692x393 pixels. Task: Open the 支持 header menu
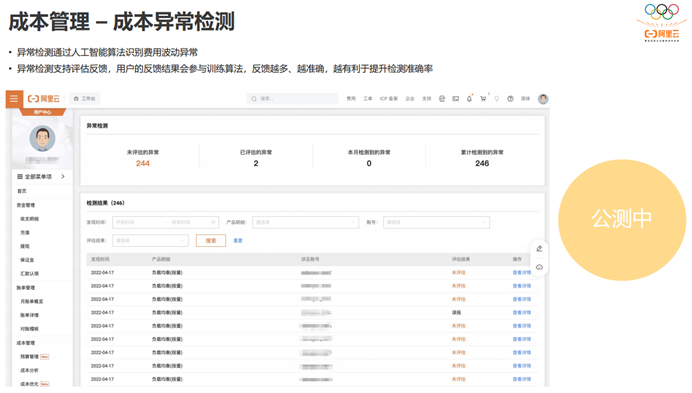click(427, 99)
